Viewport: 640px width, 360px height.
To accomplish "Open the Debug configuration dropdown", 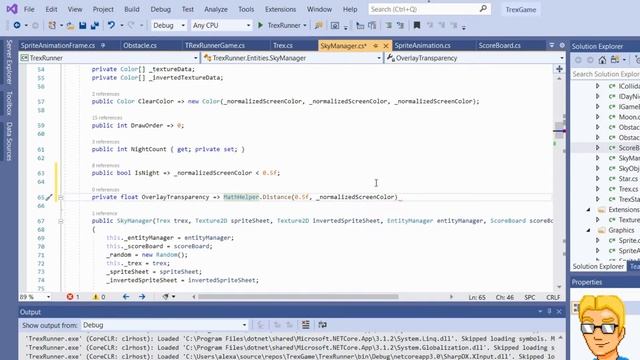I will pos(183,25).
